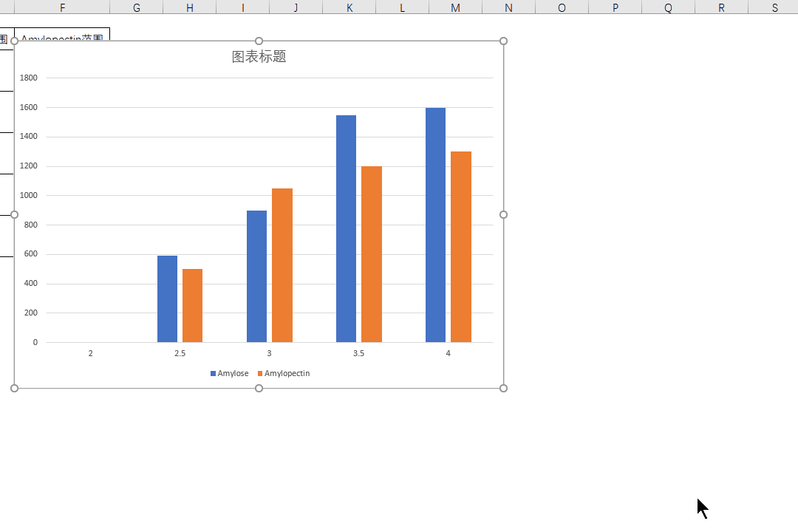Select column header J
The image size is (798, 532).
point(296,7)
